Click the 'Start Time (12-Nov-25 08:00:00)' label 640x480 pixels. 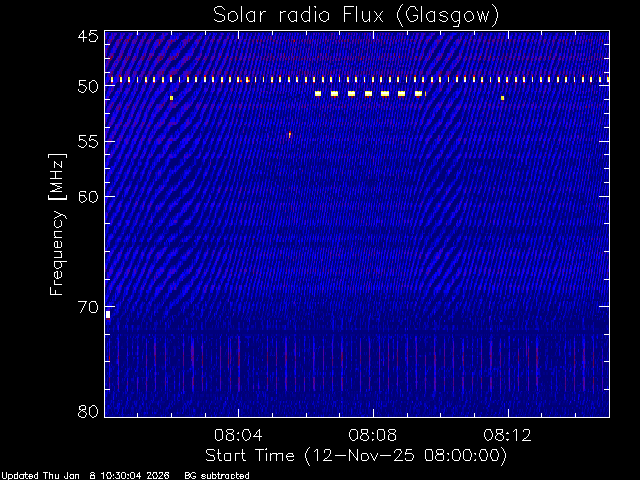tap(356, 456)
